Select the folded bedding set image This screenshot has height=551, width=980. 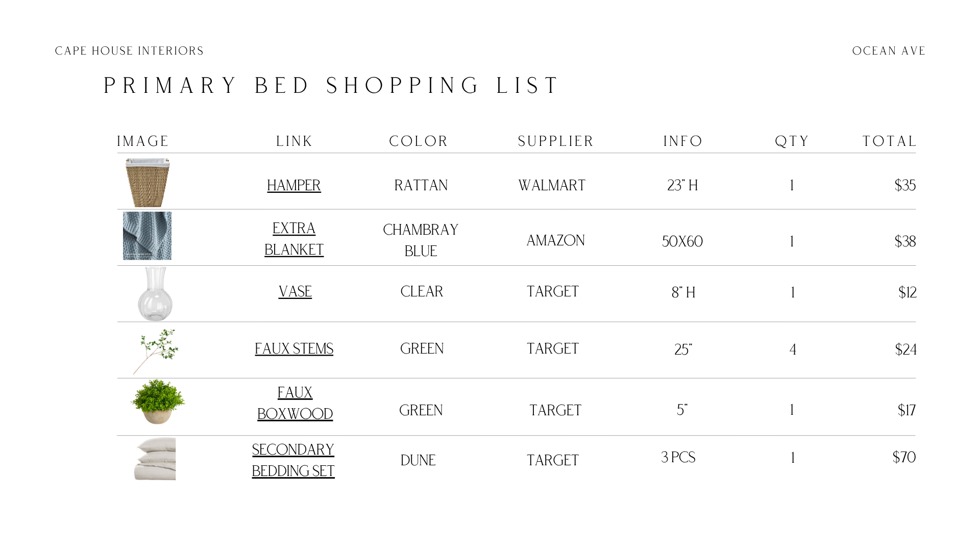[155, 459]
